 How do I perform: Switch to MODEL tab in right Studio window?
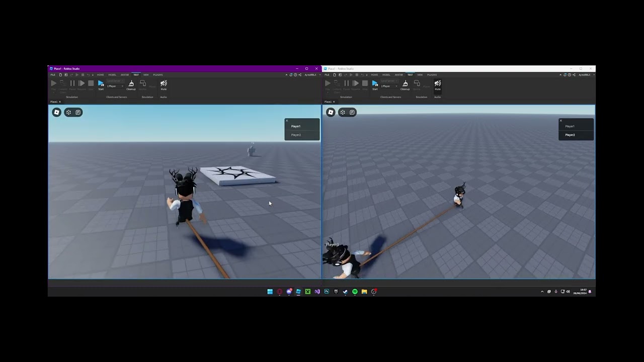pyautogui.click(x=386, y=75)
